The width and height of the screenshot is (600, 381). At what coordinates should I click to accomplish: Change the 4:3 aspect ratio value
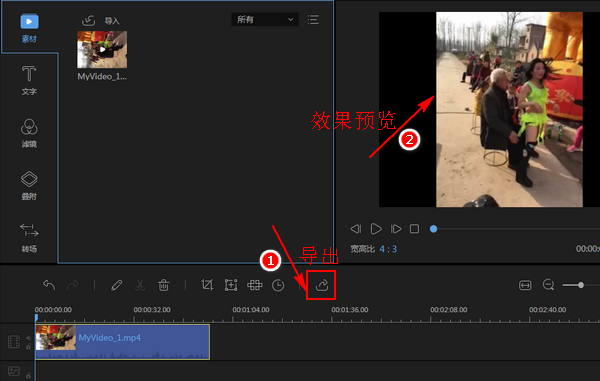point(388,249)
